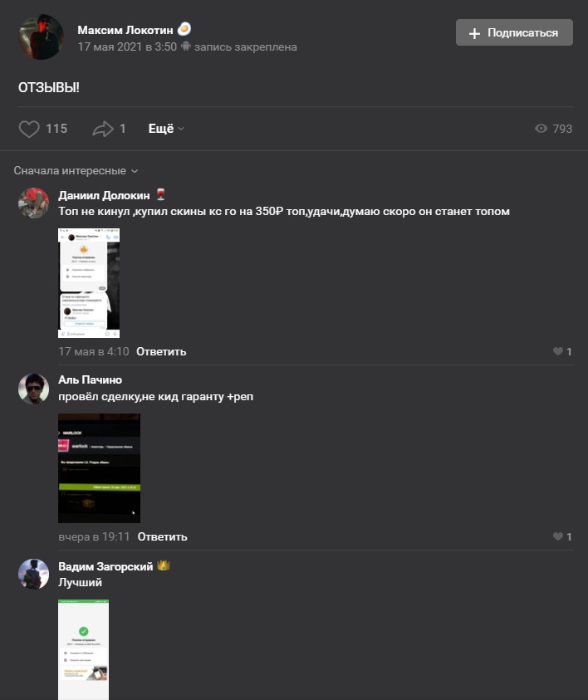The image size is (588, 700).
Task: Open Вадим Загорский's profile avatar
Action: point(33,574)
